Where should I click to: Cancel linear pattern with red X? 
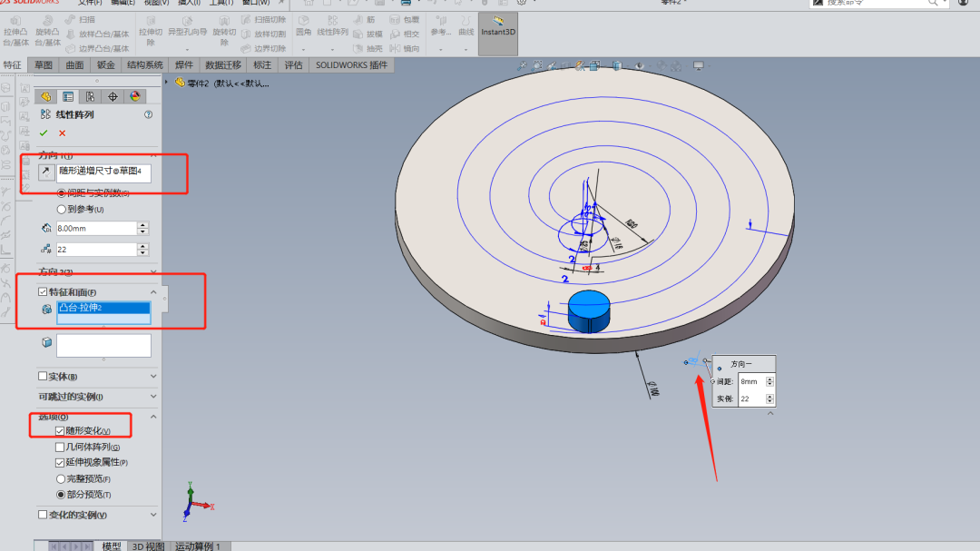click(x=62, y=133)
